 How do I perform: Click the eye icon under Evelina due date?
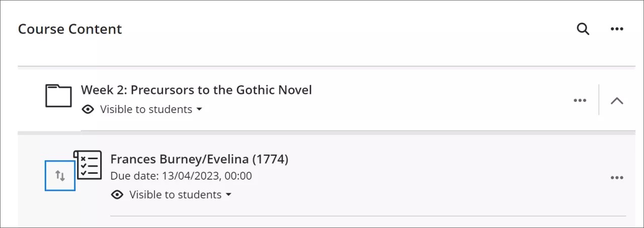coord(117,195)
